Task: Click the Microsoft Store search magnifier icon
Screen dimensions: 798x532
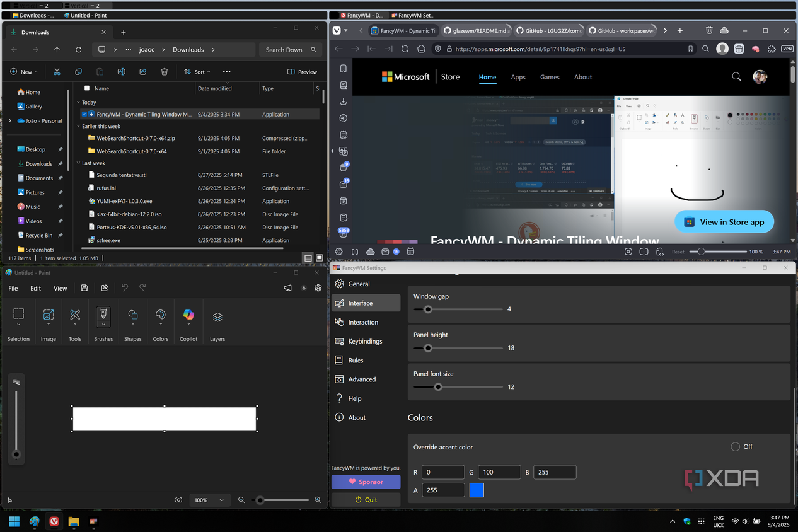Action: coord(736,77)
